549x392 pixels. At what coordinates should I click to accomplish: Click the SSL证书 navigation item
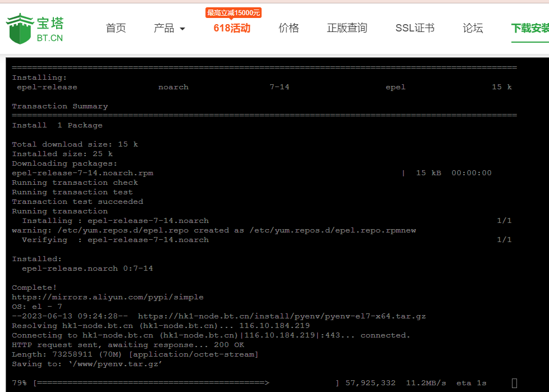click(x=415, y=28)
